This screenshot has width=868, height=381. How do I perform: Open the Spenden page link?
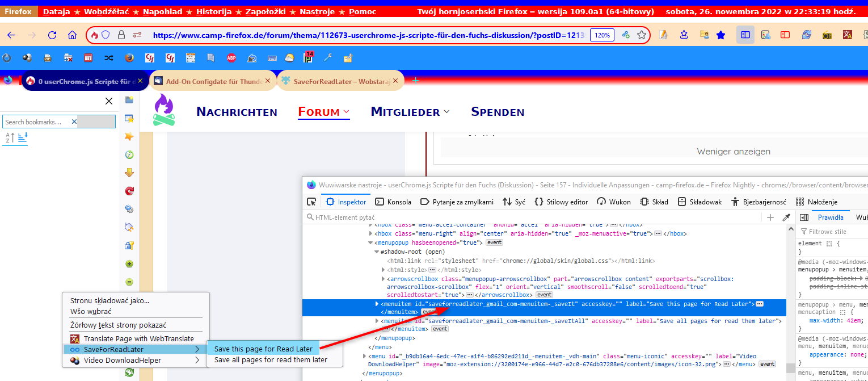[x=497, y=112]
